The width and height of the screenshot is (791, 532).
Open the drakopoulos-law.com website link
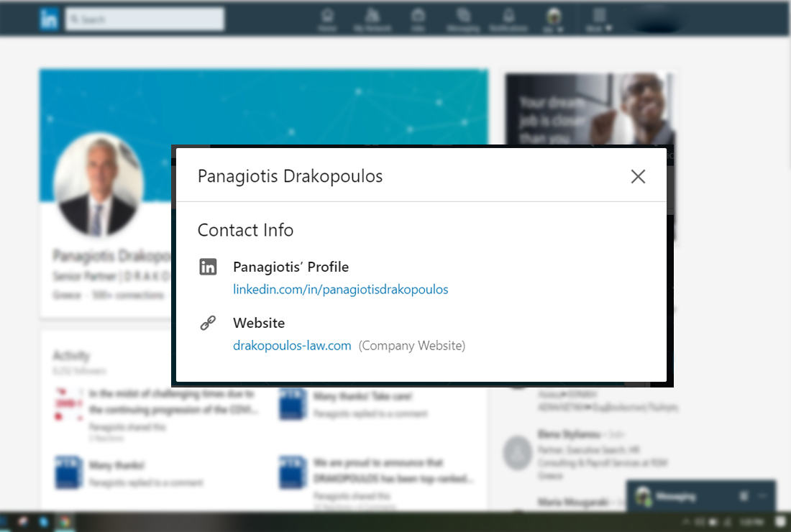292,345
